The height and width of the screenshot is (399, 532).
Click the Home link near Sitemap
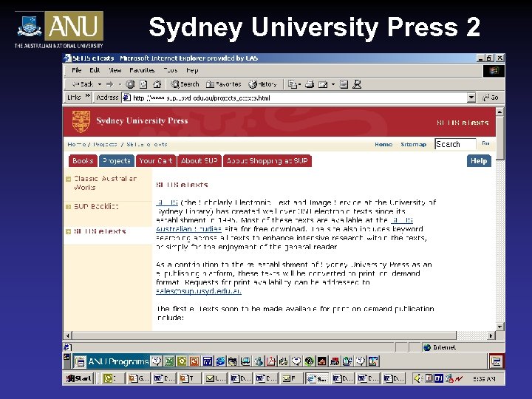click(383, 144)
